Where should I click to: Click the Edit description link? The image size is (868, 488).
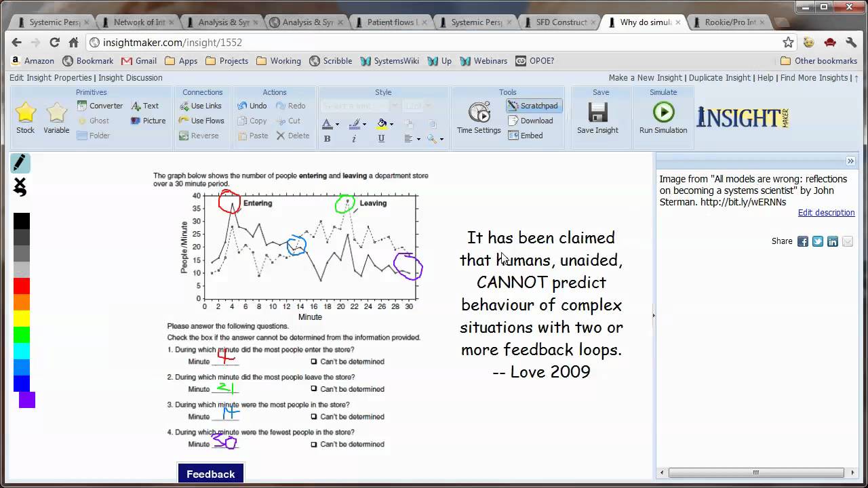[x=826, y=212]
